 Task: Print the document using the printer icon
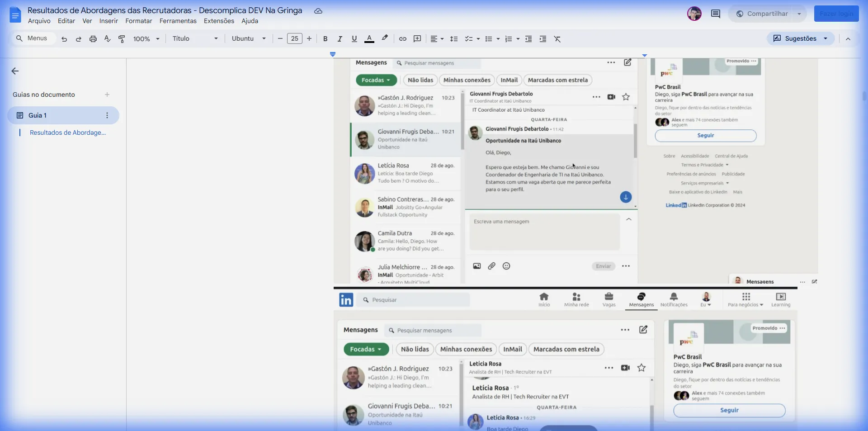point(93,39)
